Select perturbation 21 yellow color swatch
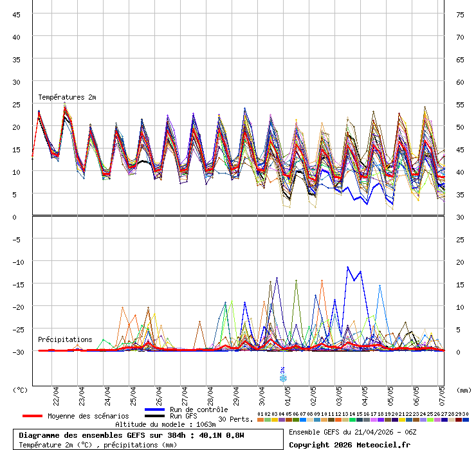Viewport: 476px width, 450px height. pos(402,420)
